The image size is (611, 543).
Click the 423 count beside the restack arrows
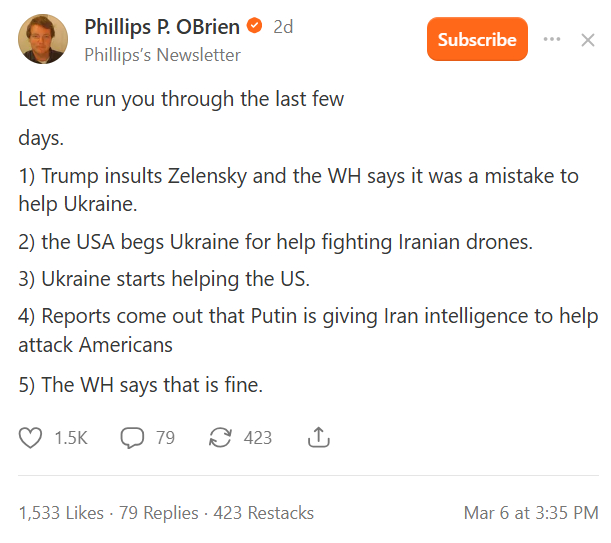(257, 437)
